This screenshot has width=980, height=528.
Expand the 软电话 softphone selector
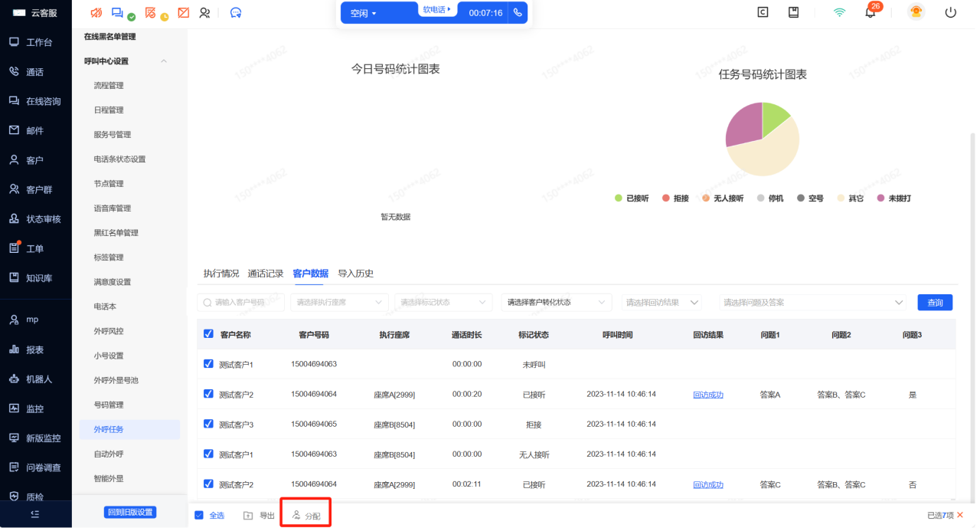point(436,10)
